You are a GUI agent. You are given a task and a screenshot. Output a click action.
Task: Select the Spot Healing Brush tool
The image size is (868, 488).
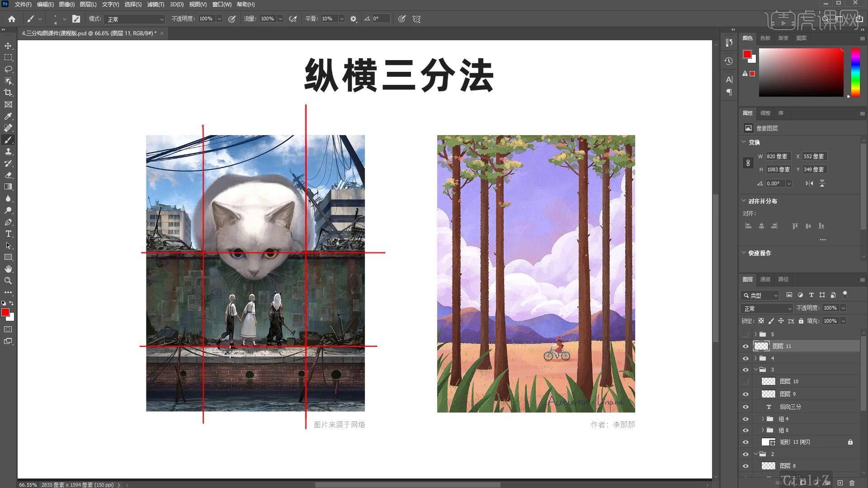pyautogui.click(x=8, y=128)
